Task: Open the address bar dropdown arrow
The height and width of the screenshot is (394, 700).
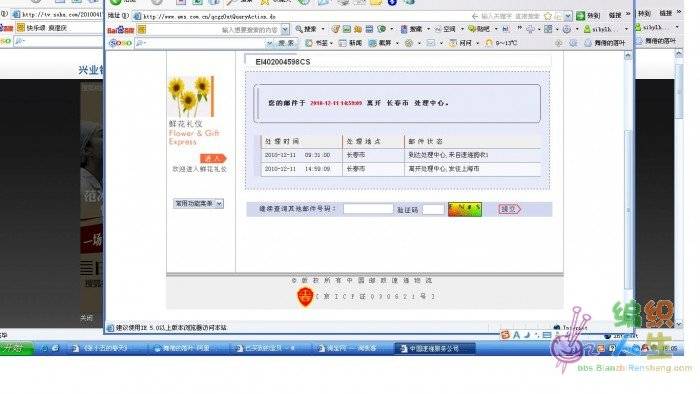Action: (x=568, y=16)
